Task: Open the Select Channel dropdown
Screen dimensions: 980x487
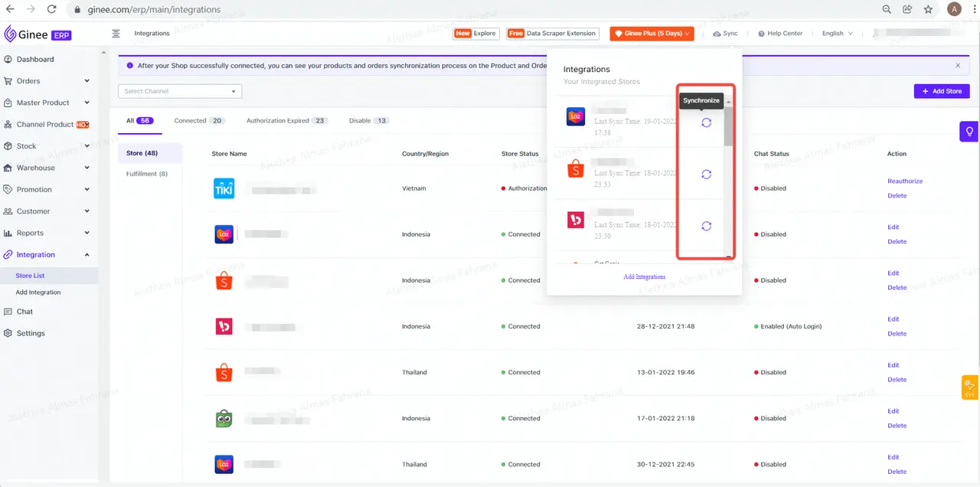Action: tap(180, 91)
